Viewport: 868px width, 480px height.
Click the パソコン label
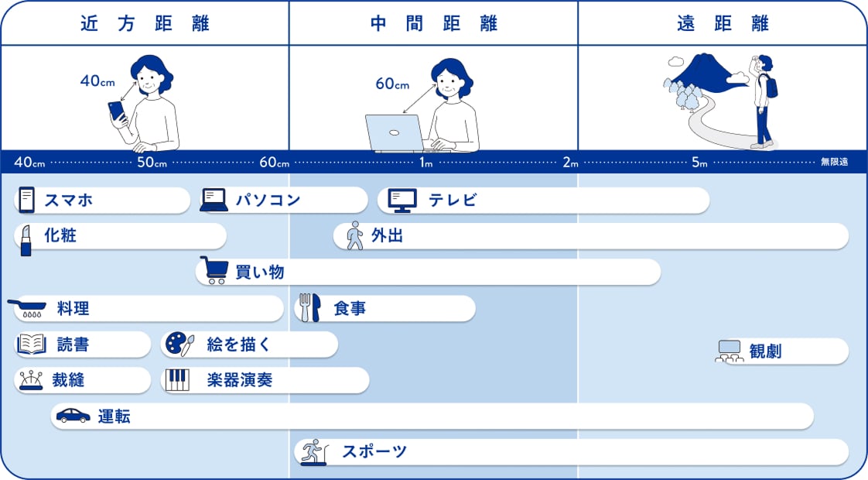(x=268, y=200)
